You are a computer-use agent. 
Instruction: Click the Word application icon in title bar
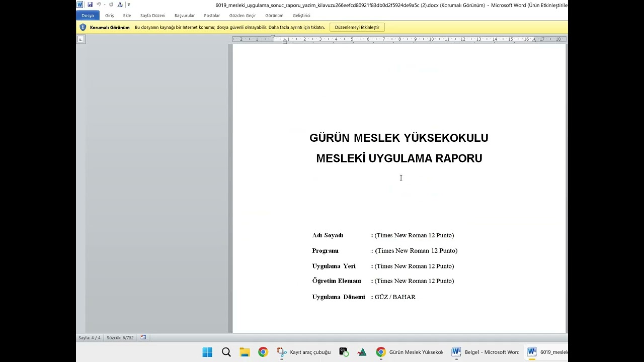click(80, 5)
